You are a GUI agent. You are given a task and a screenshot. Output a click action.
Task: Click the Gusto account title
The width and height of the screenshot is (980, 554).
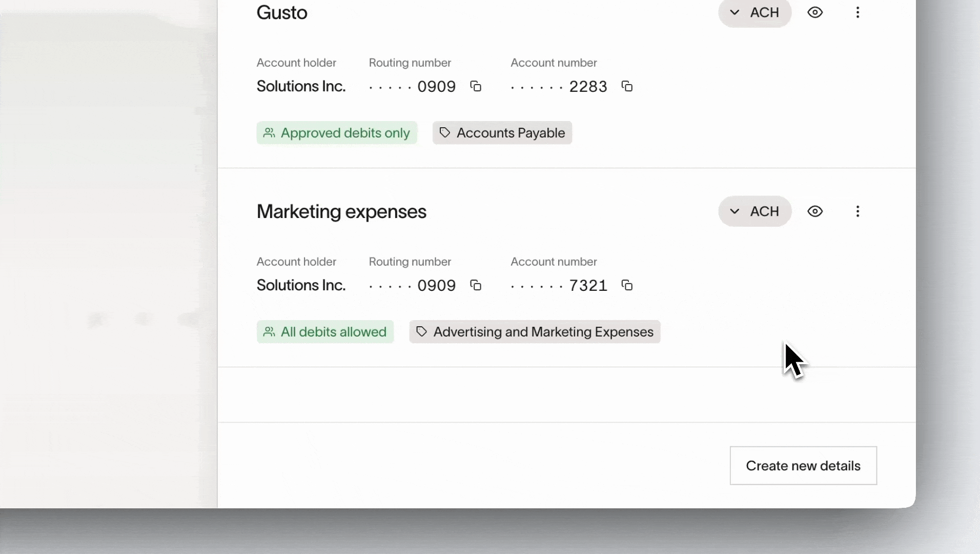pyautogui.click(x=282, y=12)
